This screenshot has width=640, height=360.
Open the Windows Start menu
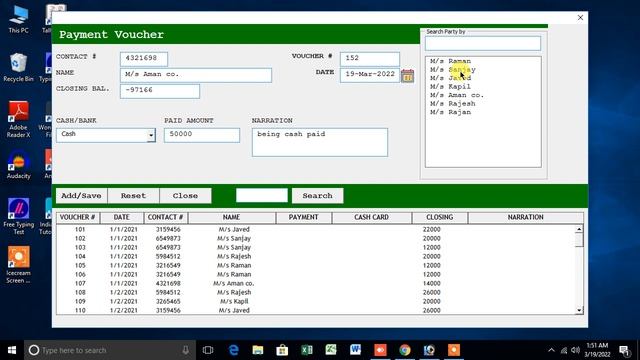click(12, 350)
